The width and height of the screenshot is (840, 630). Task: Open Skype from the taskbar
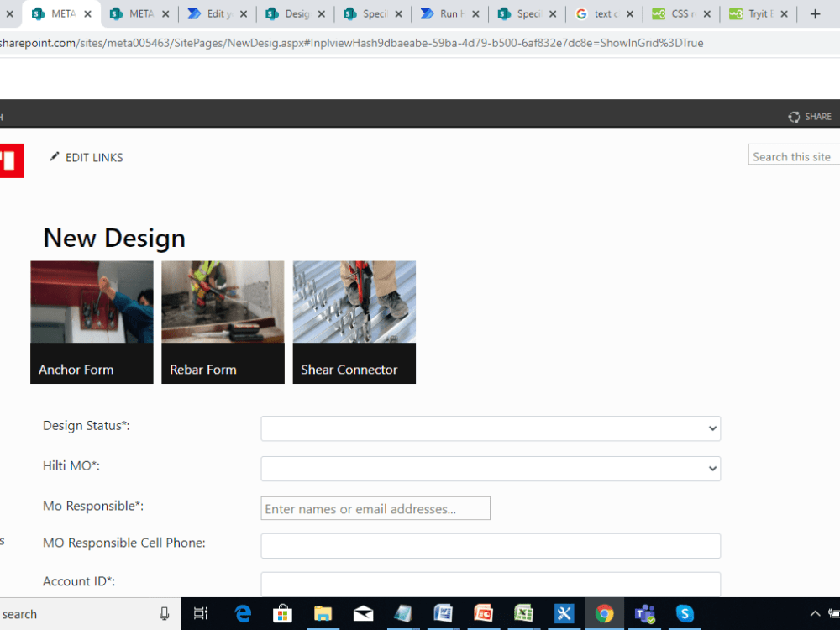tap(685, 613)
